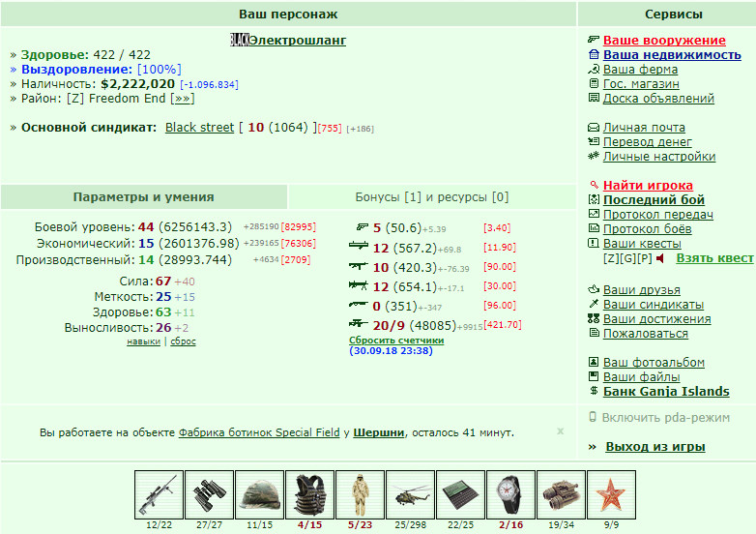Open the wristwatch item showing 2/16
This screenshot has width=756, height=534.
click(x=510, y=495)
